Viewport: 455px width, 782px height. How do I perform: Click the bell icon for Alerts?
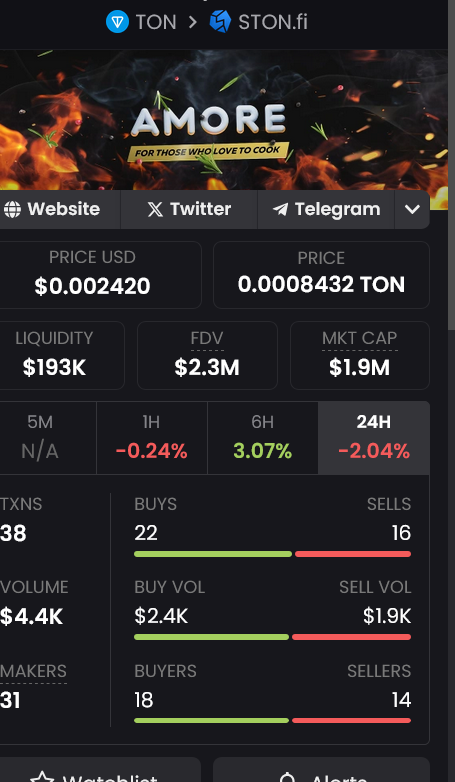287,778
